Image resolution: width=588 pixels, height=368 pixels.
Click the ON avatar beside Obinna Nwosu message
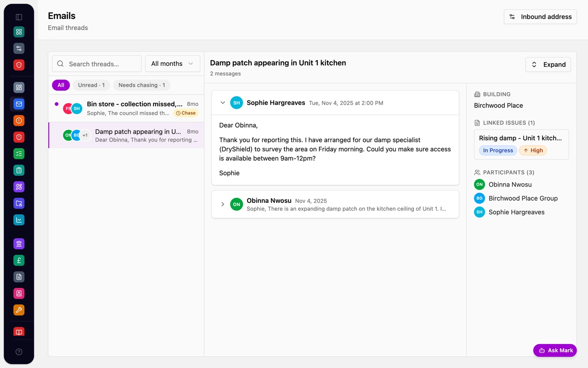pyautogui.click(x=237, y=204)
